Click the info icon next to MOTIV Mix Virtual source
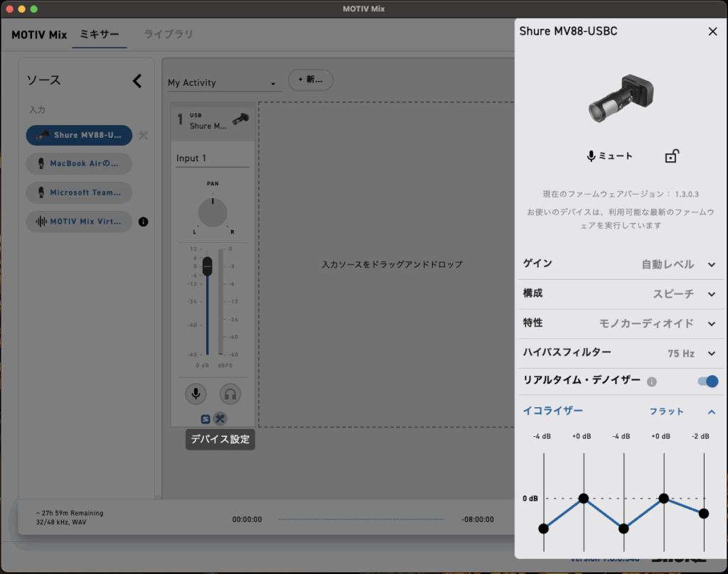 click(143, 222)
